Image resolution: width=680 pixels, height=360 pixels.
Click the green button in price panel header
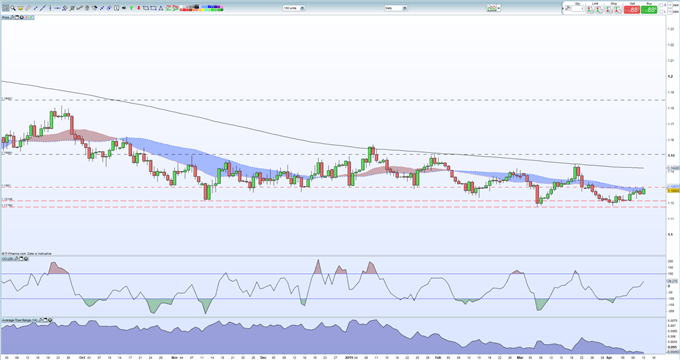pyautogui.click(x=31, y=17)
